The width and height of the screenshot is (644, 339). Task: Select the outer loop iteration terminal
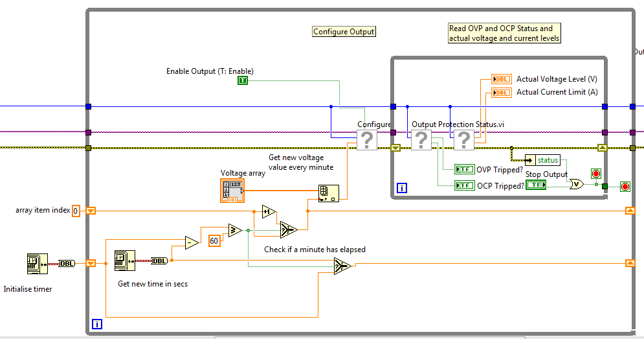point(97,324)
